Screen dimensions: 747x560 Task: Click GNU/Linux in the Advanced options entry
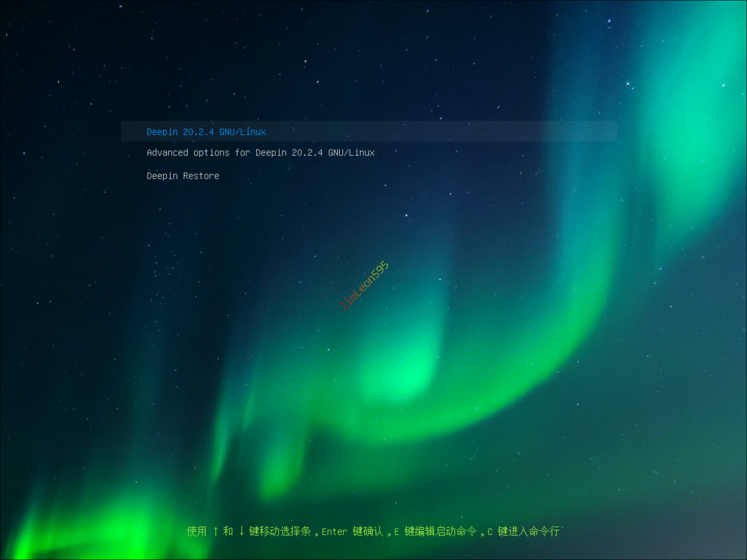(x=351, y=153)
